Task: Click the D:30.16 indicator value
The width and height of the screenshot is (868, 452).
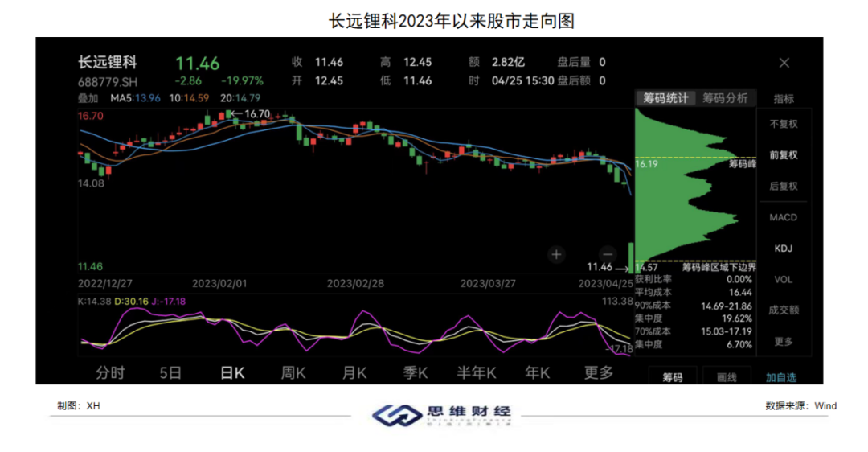Action: tap(131, 302)
